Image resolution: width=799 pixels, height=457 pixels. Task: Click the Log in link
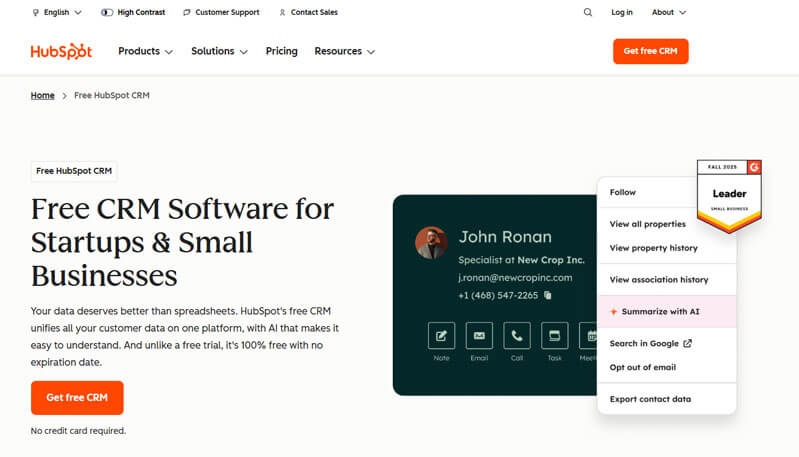click(622, 12)
